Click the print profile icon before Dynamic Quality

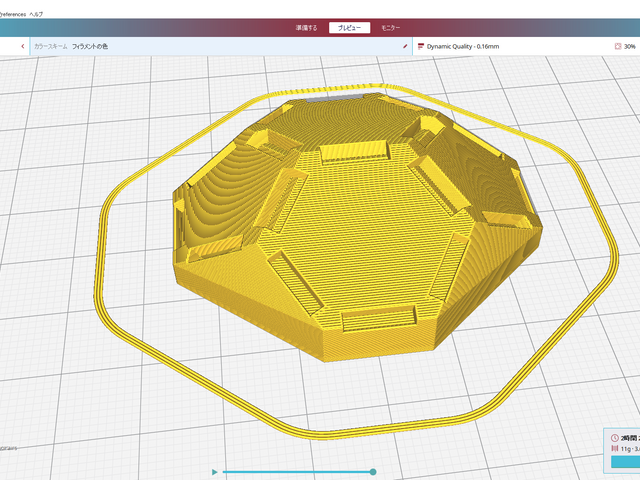pos(420,46)
